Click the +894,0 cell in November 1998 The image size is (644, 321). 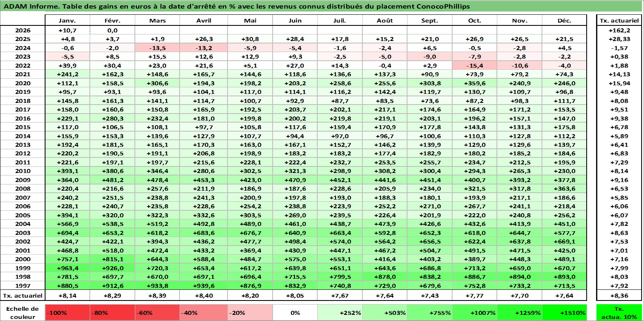coord(519,277)
